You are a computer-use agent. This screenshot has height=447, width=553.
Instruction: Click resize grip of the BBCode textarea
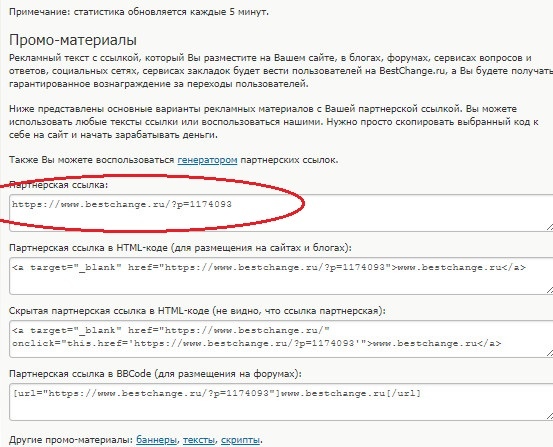[x=549, y=416]
